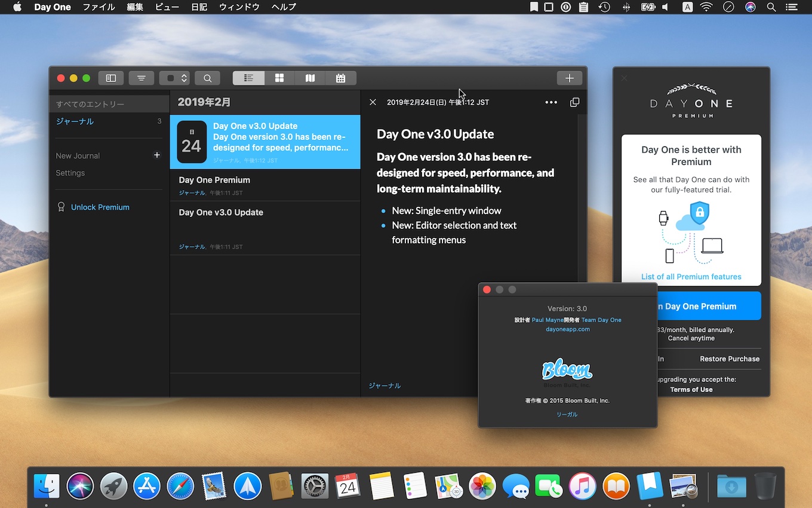812x508 pixels.
Task: Close the Premium panel with X
Action: (x=624, y=78)
